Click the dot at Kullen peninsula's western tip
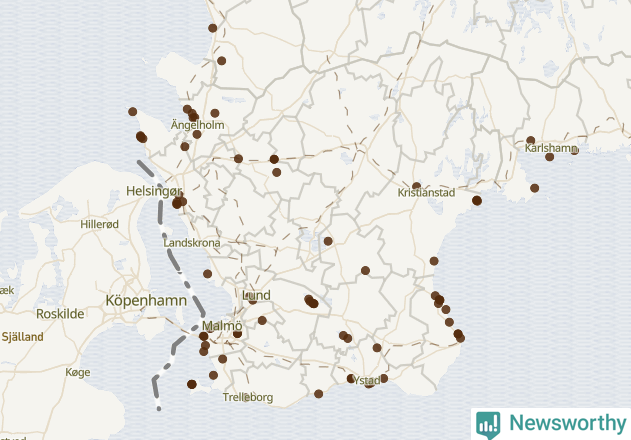631x440 pixels. (132, 112)
